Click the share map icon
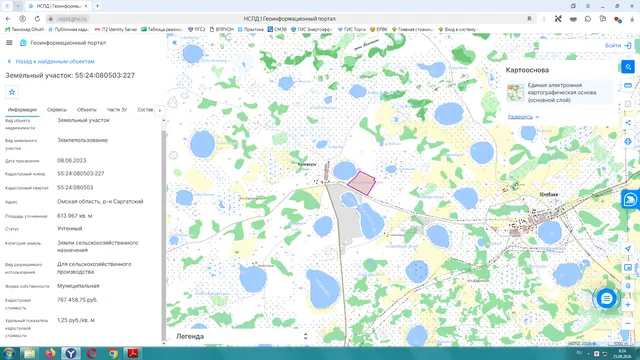 point(628,122)
